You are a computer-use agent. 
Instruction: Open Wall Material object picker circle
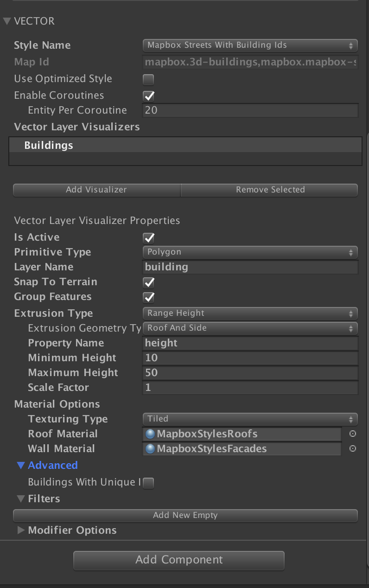pyautogui.click(x=353, y=449)
